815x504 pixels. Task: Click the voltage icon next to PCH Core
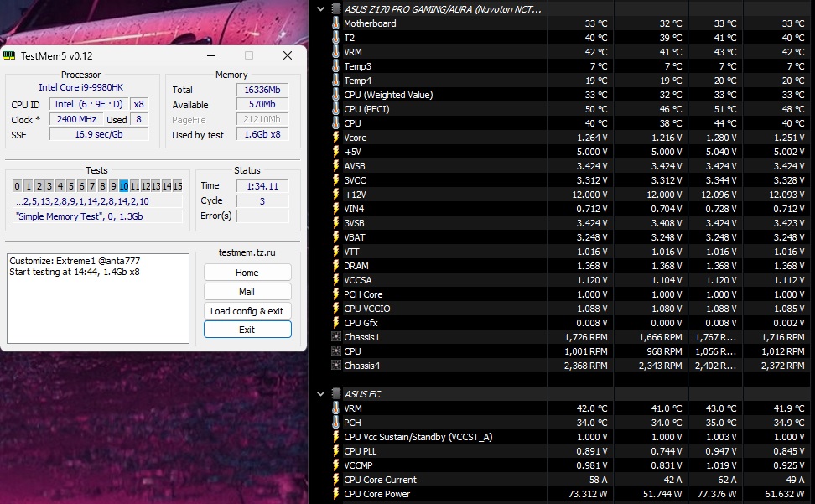335,294
